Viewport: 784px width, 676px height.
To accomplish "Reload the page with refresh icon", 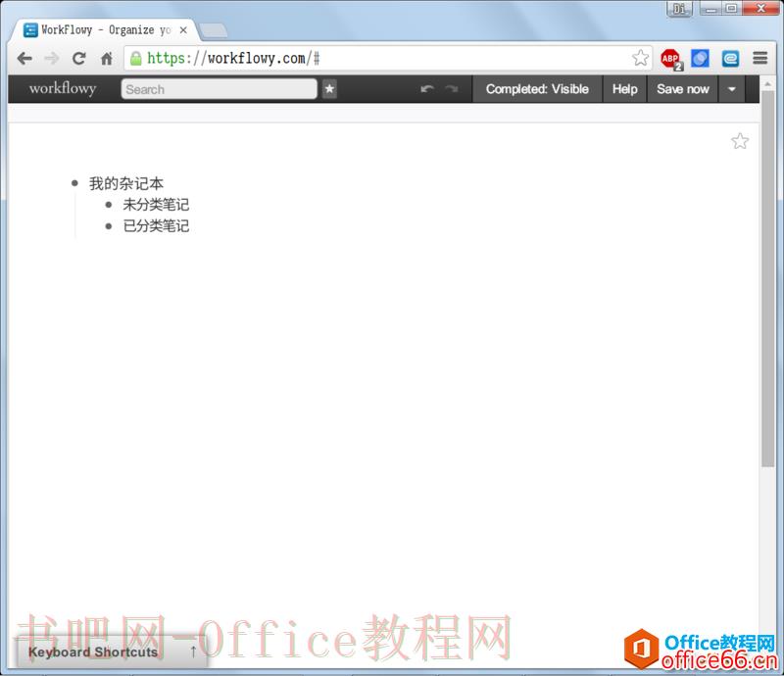I will tap(79, 59).
